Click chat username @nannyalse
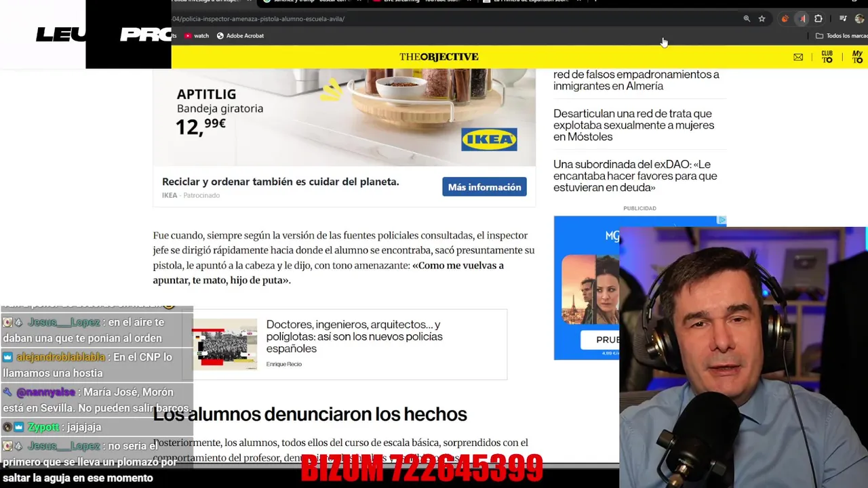Screen dimensions: 868x488 pos(45,392)
